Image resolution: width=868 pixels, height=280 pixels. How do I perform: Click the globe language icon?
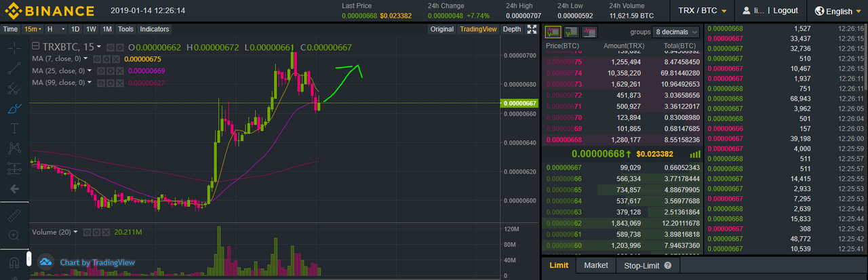[x=819, y=11]
